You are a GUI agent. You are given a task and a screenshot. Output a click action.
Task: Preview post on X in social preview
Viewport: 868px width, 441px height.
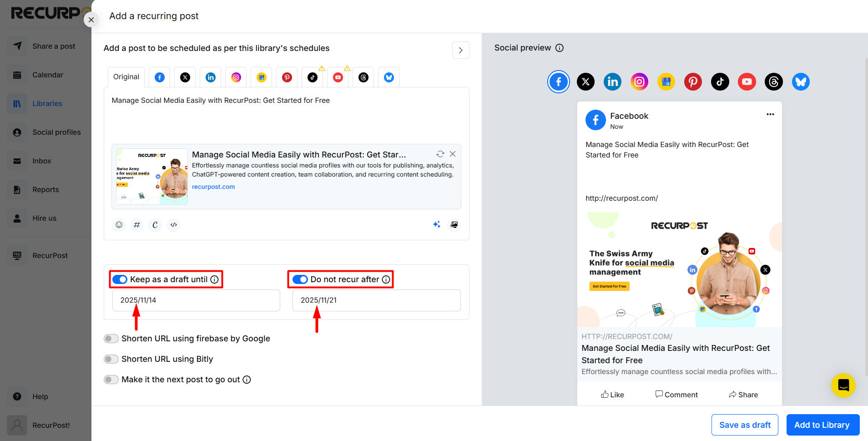[586, 82]
